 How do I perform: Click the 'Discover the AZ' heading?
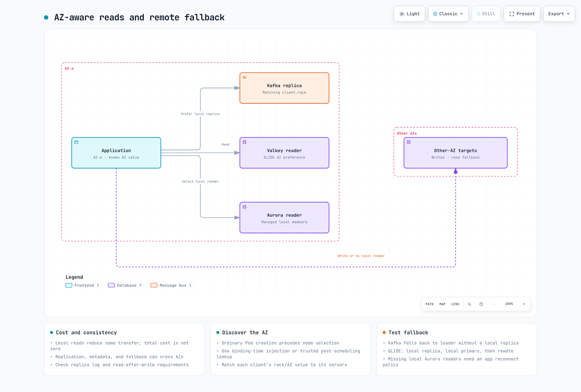tap(245, 332)
